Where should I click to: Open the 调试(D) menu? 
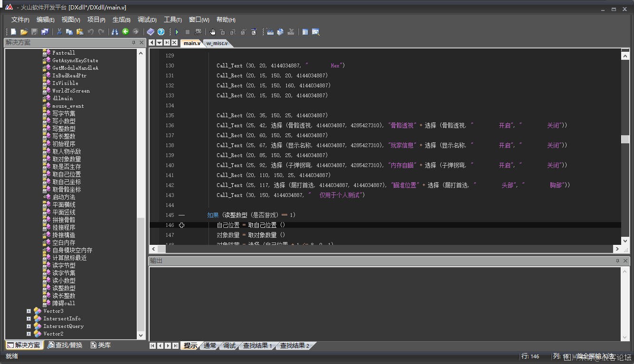coord(147,19)
